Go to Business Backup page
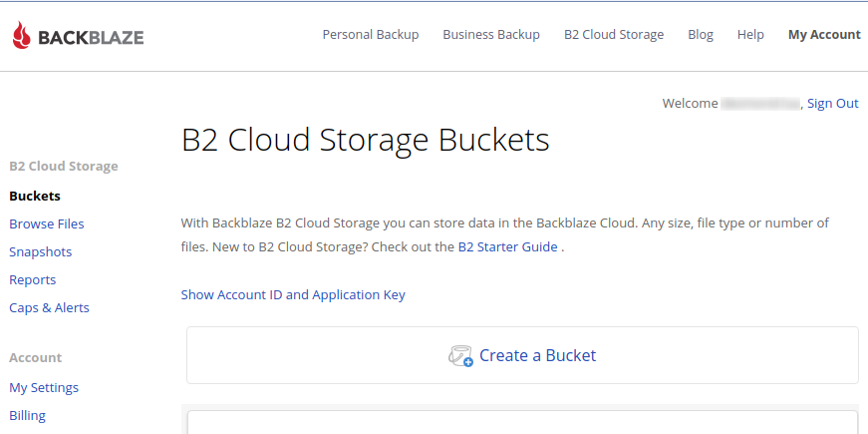Viewport: 868px width, 434px height. 490,34
